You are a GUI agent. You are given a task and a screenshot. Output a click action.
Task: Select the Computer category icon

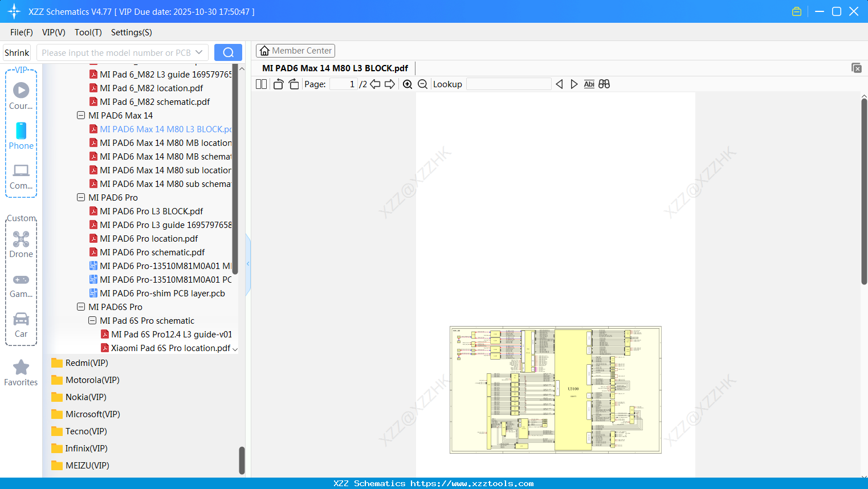21,170
